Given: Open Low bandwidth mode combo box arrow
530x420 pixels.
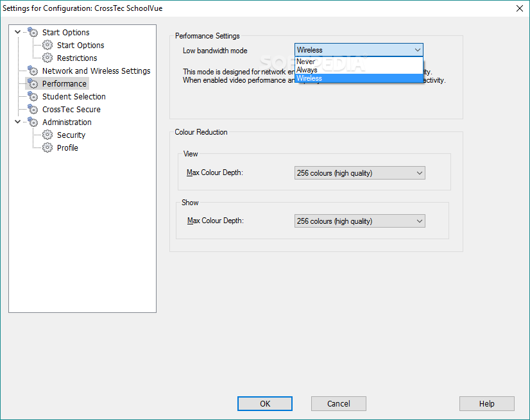Looking at the screenshot, I should pos(418,50).
